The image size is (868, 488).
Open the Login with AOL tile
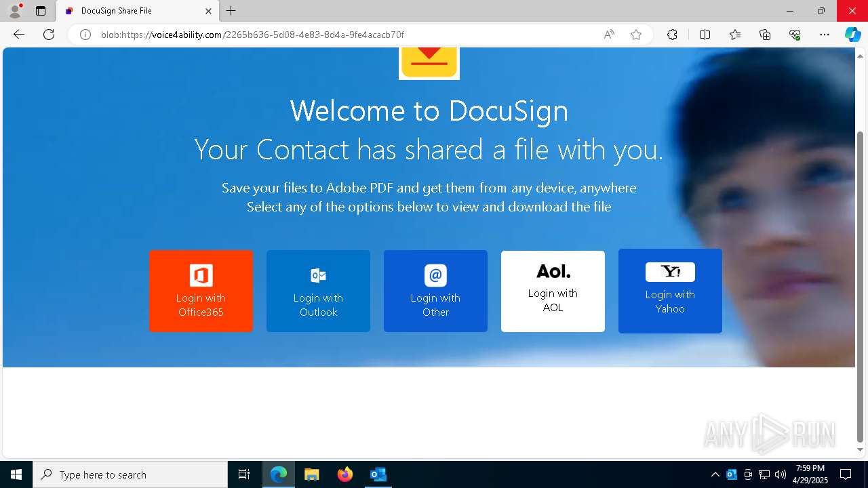click(x=553, y=291)
